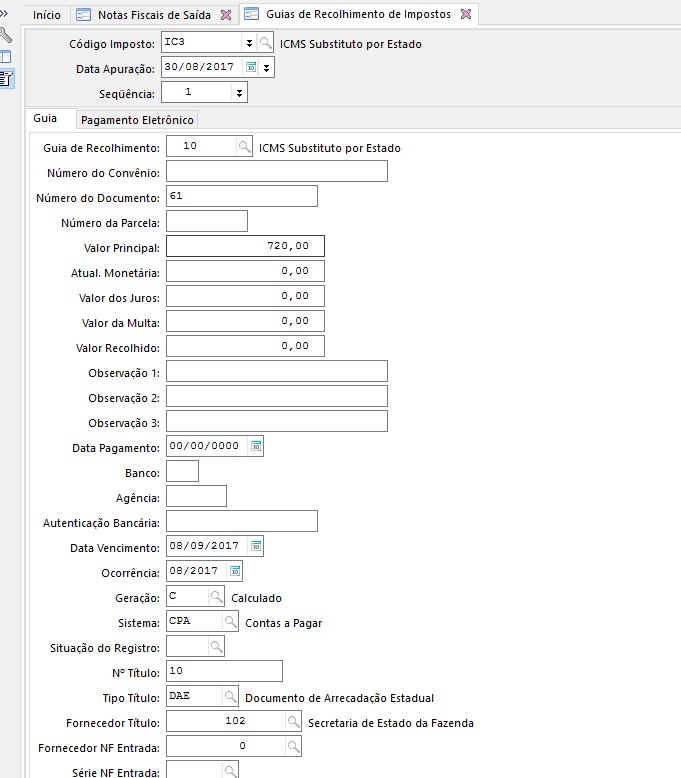Expand the double-chevron sidebar toggle

[4, 13]
